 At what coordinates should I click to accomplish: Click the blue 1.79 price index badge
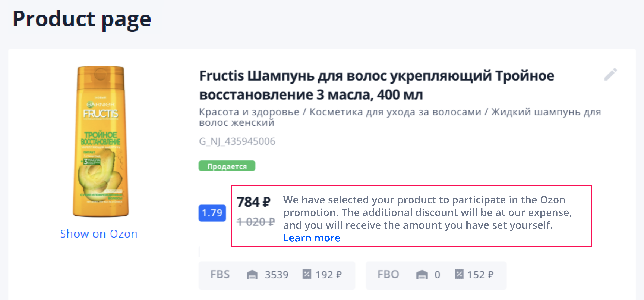pyautogui.click(x=212, y=213)
